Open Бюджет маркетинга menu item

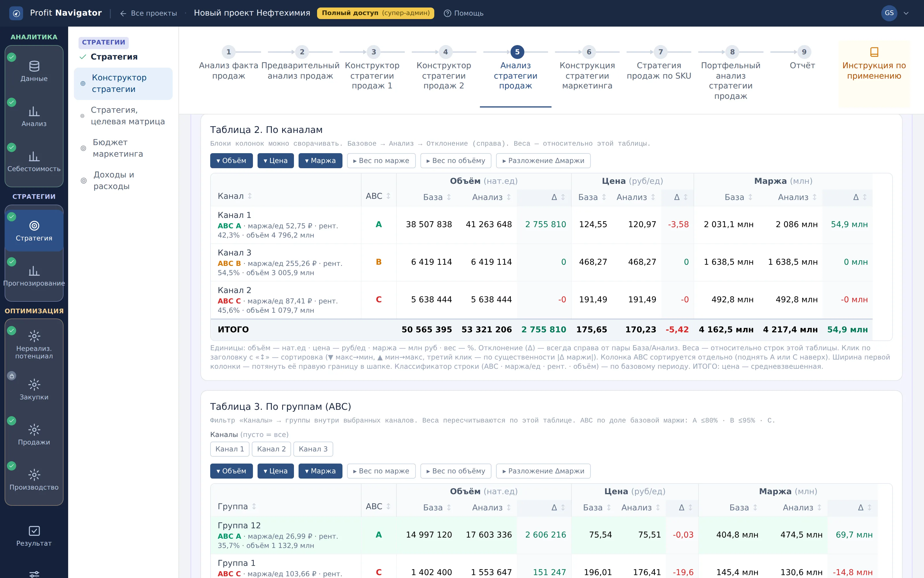pos(123,148)
